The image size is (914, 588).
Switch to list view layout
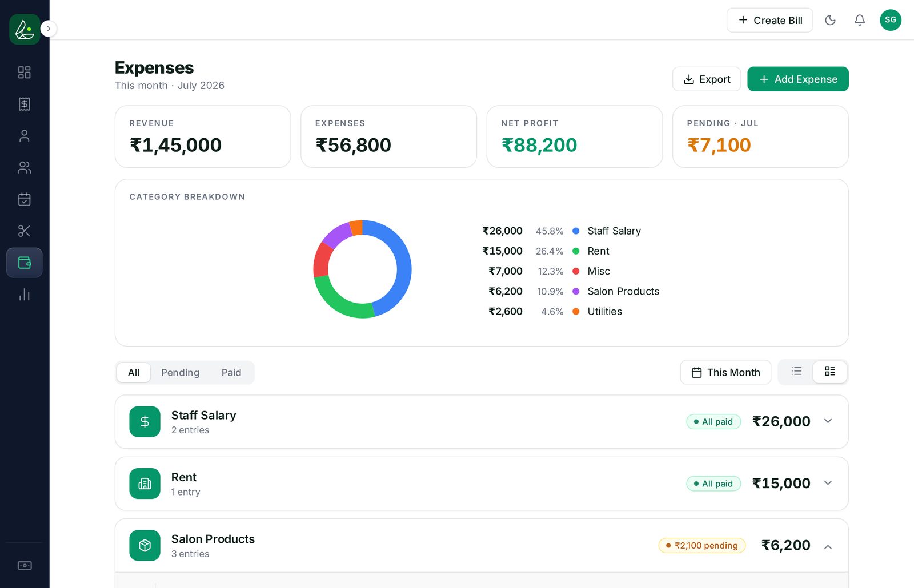[796, 372]
